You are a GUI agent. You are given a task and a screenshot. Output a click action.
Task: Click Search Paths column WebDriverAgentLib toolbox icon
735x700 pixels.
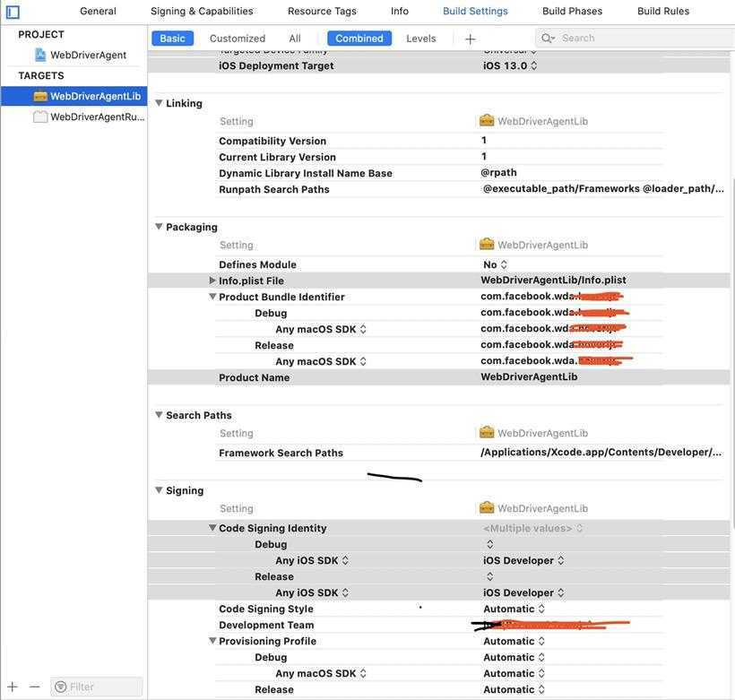(x=487, y=433)
